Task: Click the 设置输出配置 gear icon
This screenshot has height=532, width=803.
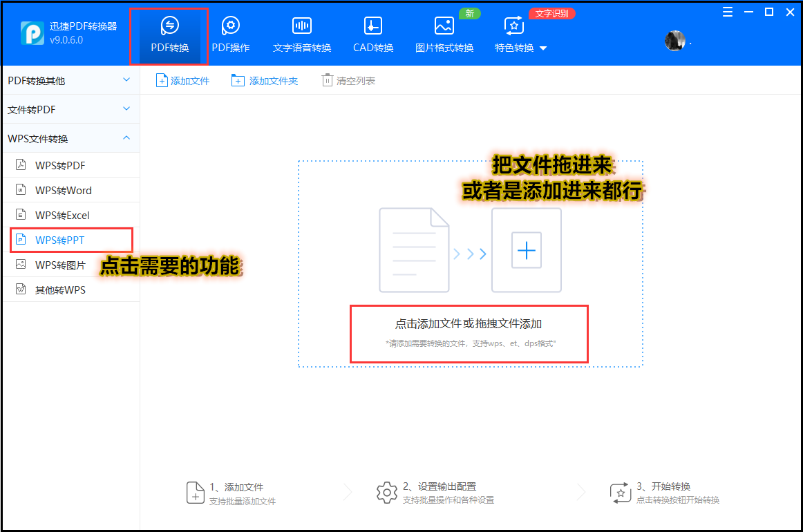Action: coord(387,493)
